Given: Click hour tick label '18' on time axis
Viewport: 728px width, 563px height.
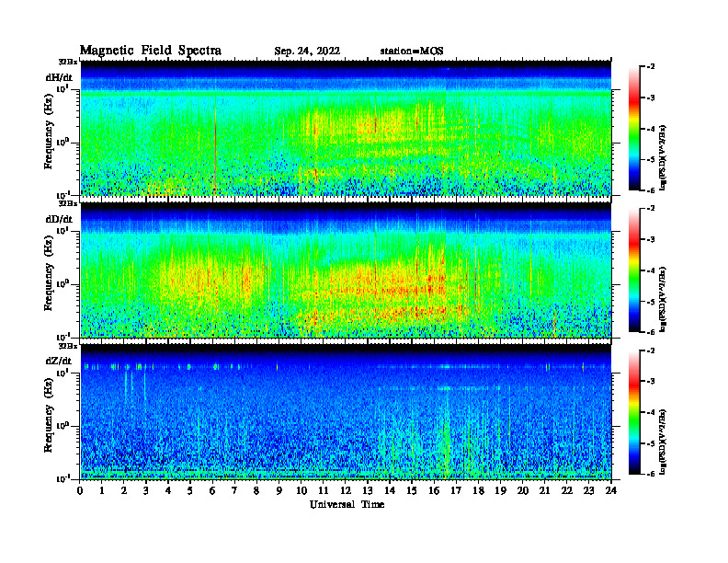Looking at the screenshot, I should (478, 490).
